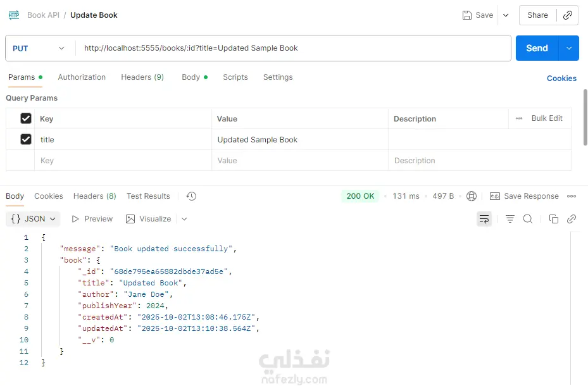Click Bulk Edit

547,118
